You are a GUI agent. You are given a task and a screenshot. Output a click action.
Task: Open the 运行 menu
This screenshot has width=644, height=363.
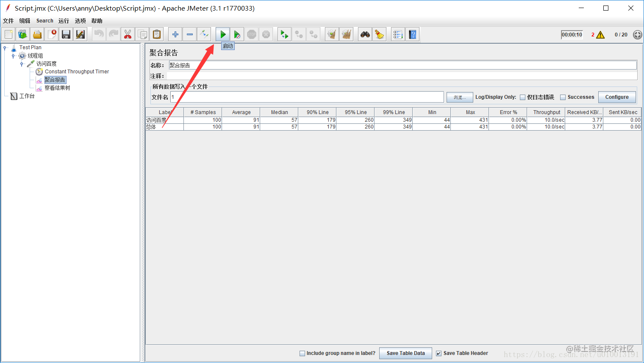(64, 21)
